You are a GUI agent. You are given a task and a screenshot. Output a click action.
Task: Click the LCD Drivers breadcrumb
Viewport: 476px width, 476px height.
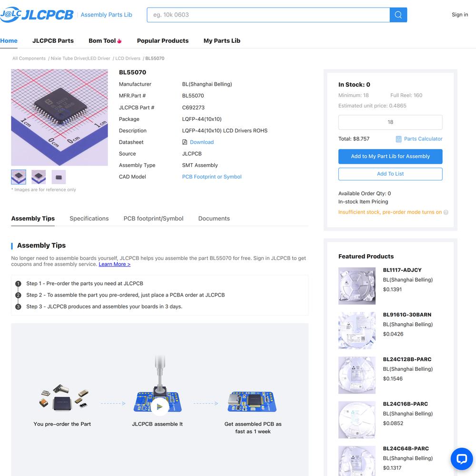click(x=128, y=58)
